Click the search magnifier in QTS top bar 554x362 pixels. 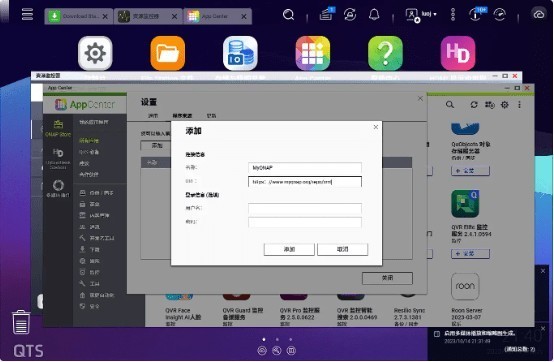288,15
